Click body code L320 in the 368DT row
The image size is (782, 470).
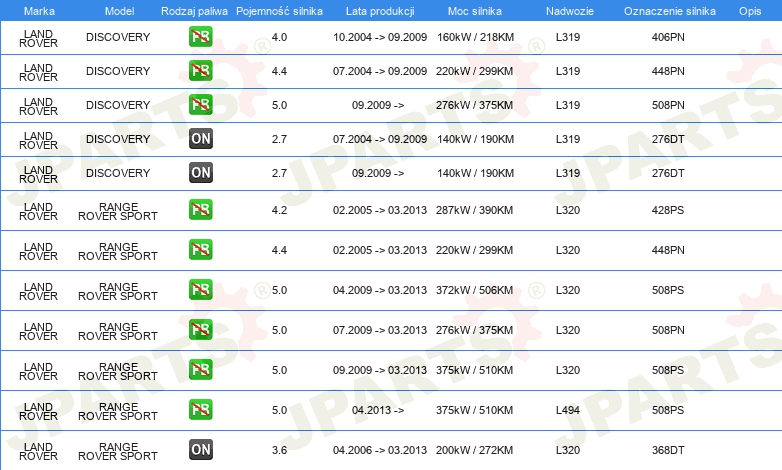click(x=568, y=450)
